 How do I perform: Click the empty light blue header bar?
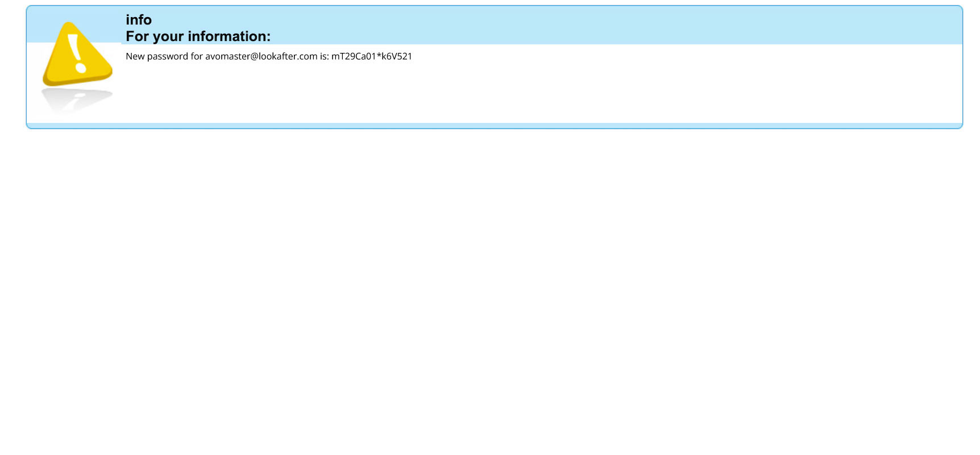point(568,26)
